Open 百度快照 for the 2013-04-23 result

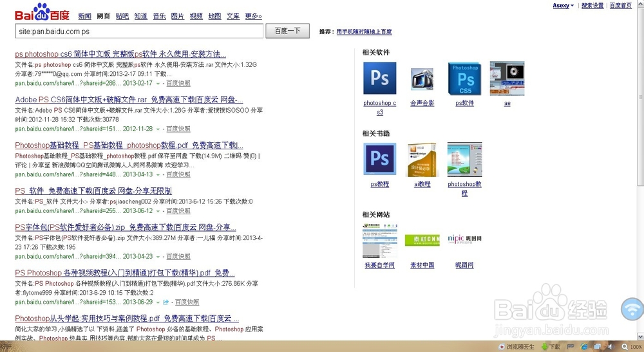(178, 256)
